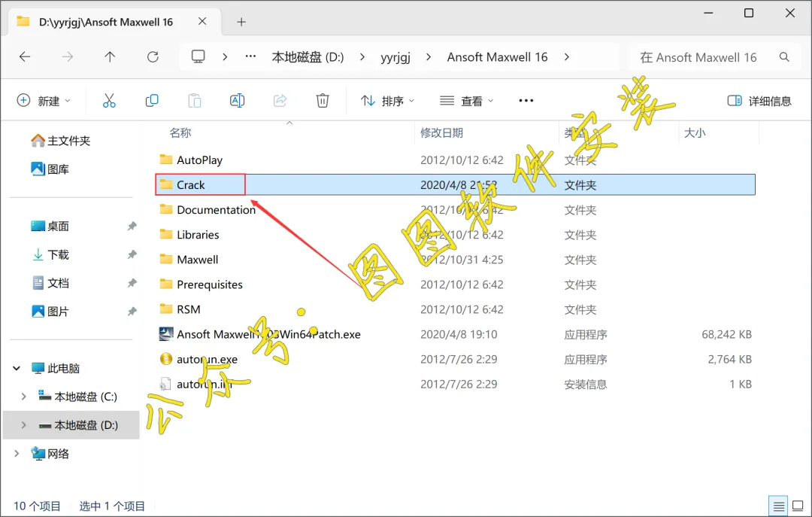Click the Delete trash can icon

point(323,101)
